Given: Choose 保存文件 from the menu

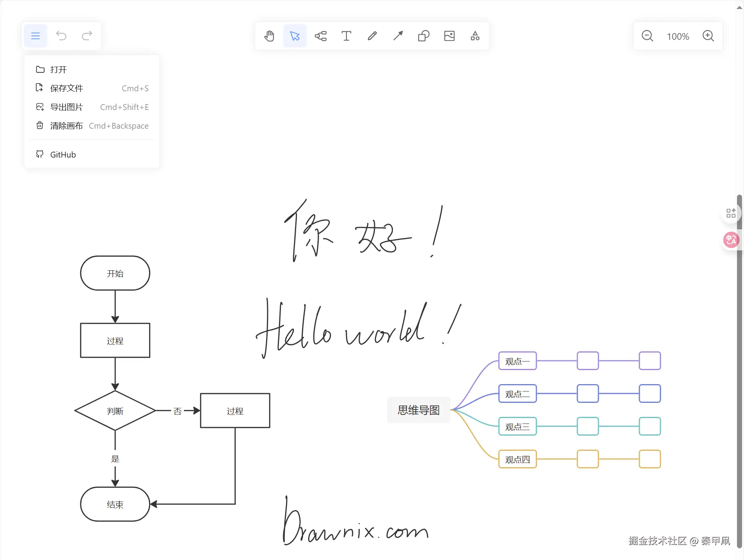Looking at the screenshot, I should (92, 88).
